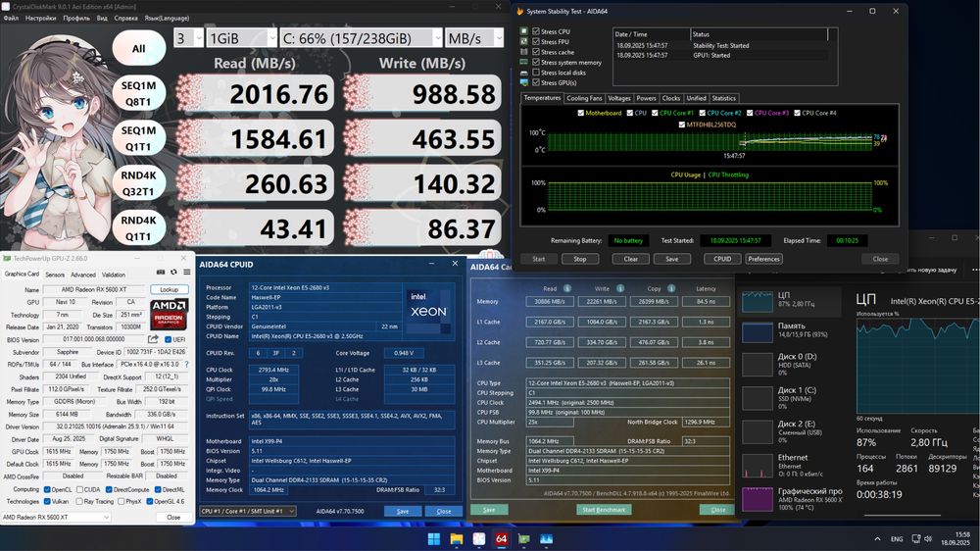This screenshot has height=551, width=980.
Task: Toggle Stress CPU checkbox
Action: pos(536,31)
